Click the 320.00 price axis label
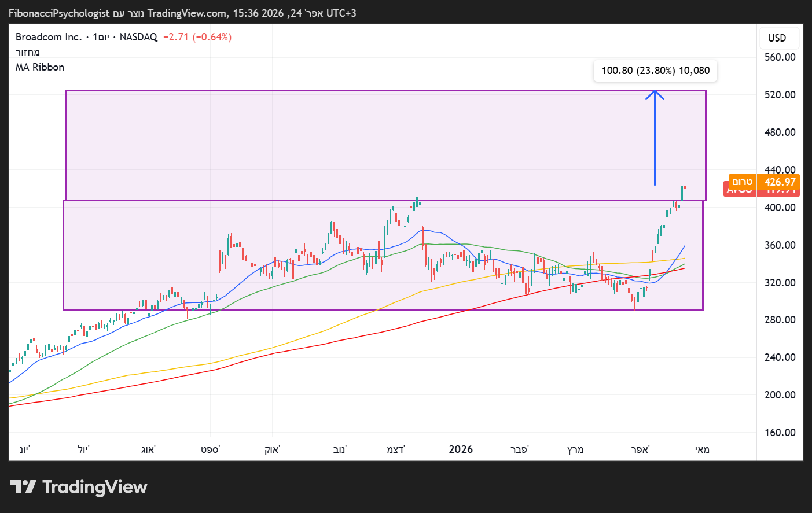 [780, 282]
